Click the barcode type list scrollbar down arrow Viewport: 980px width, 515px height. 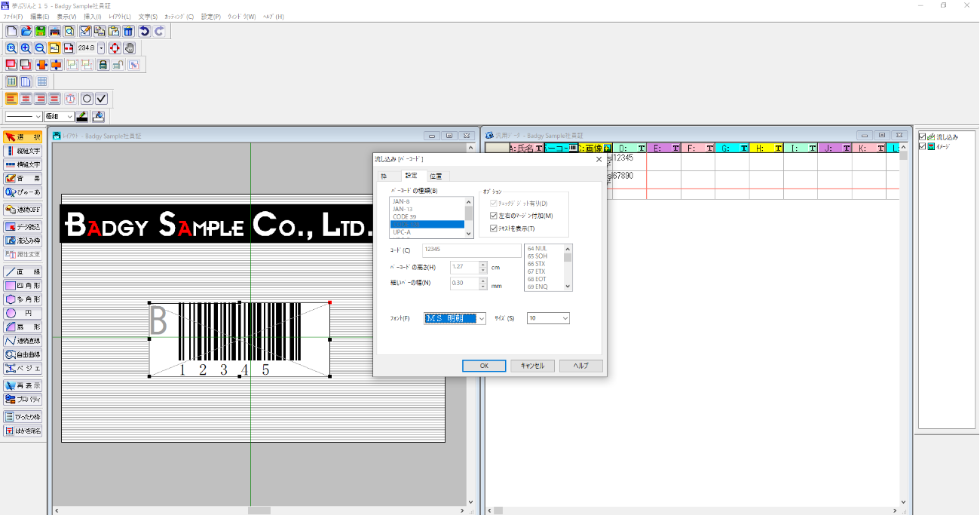coord(469,234)
